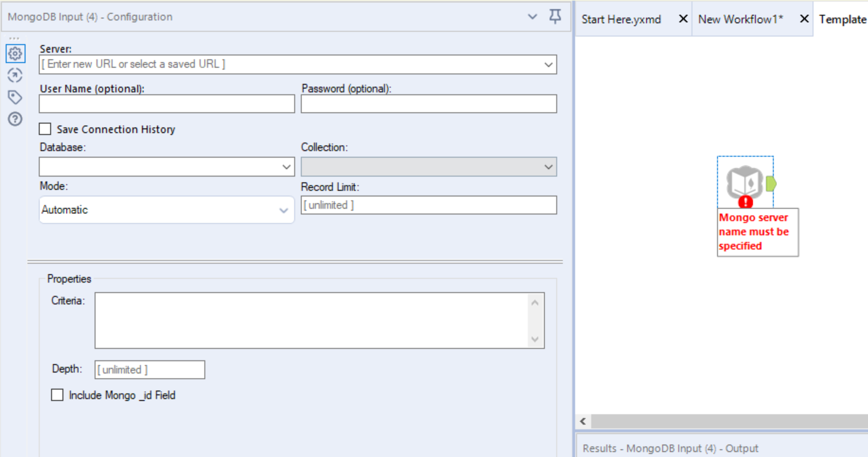The image size is (868, 457).
Task: Switch to New Workflow1* tab
Action: (740, 19)
